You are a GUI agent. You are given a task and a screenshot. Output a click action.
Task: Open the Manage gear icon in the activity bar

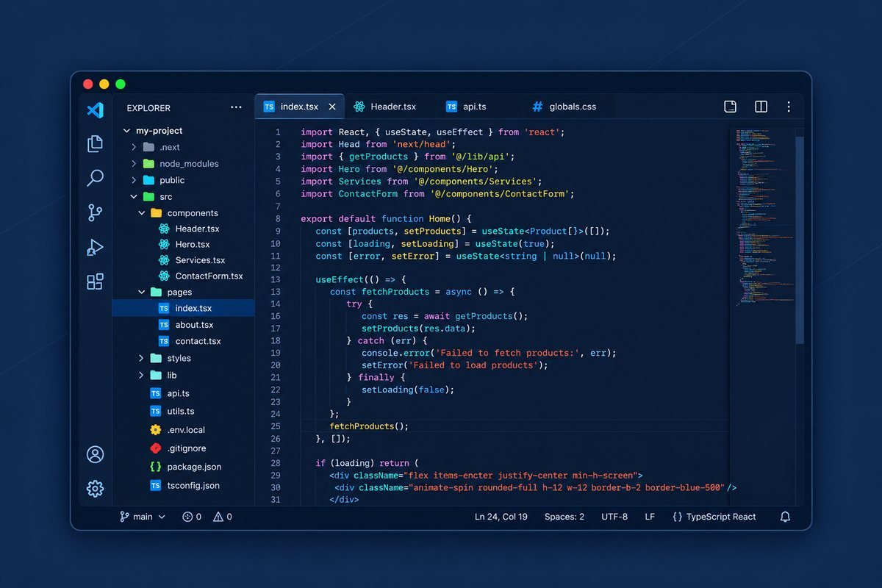coord(95,489)
